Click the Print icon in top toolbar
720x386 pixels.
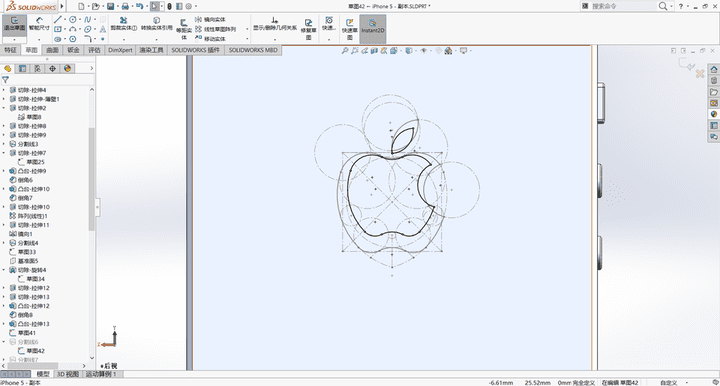(x=125, y=6)
